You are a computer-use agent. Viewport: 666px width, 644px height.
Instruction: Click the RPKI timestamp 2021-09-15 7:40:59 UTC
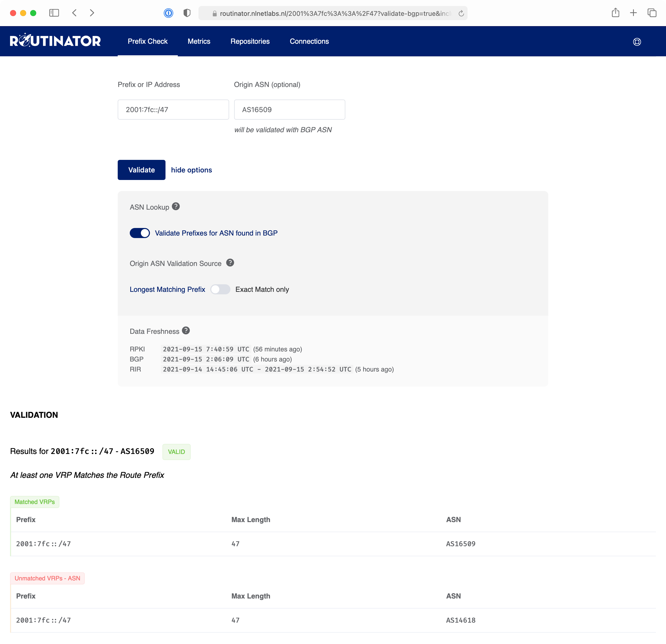tap(206, 349)
